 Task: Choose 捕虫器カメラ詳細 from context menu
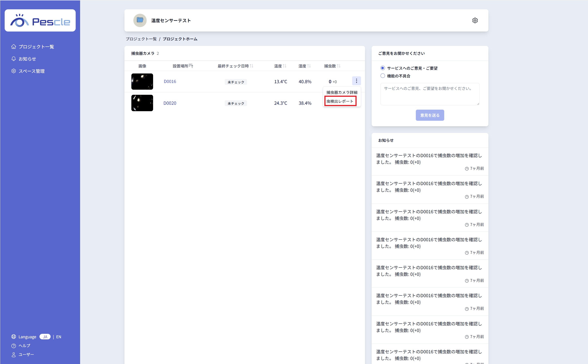(341, 93)
